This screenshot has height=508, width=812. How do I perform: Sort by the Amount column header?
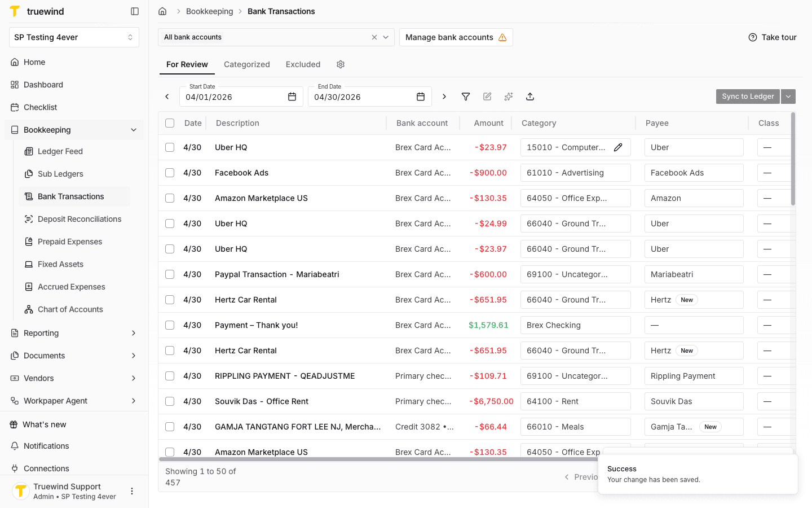click(x=488, y=123)
